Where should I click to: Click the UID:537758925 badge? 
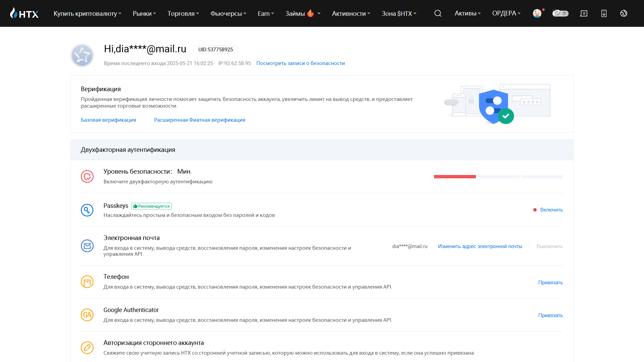click(215, 50)
